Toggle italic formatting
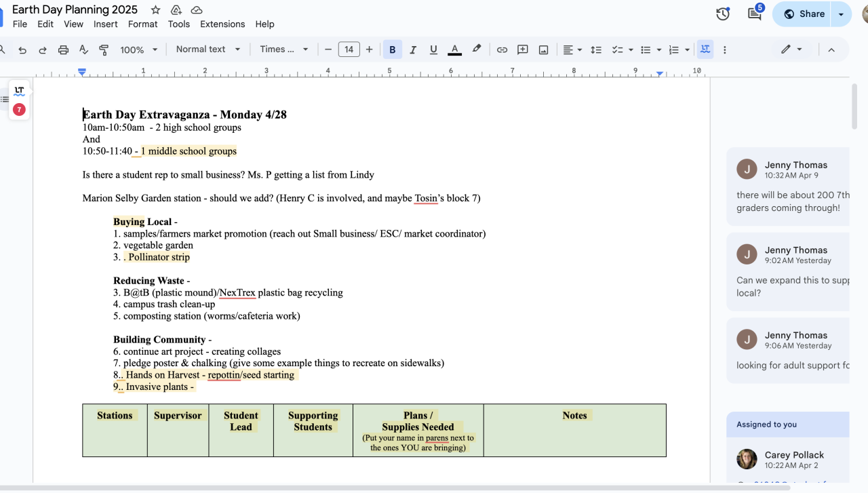Screen dimensions: 868x493 point(412,50)
